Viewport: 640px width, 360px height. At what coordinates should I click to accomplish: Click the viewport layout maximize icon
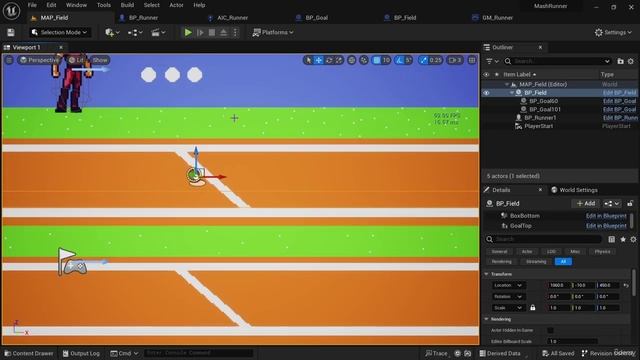(x=472, y=60)
